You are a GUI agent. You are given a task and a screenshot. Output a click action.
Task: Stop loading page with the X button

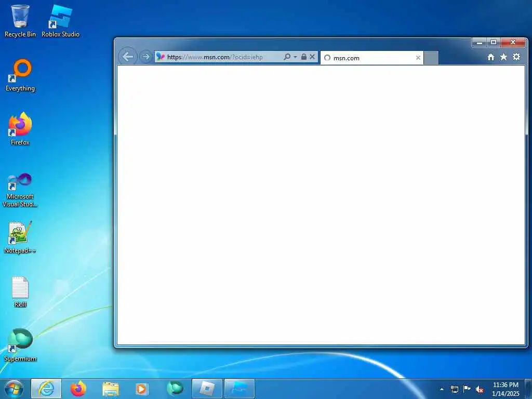coord(312,57)
